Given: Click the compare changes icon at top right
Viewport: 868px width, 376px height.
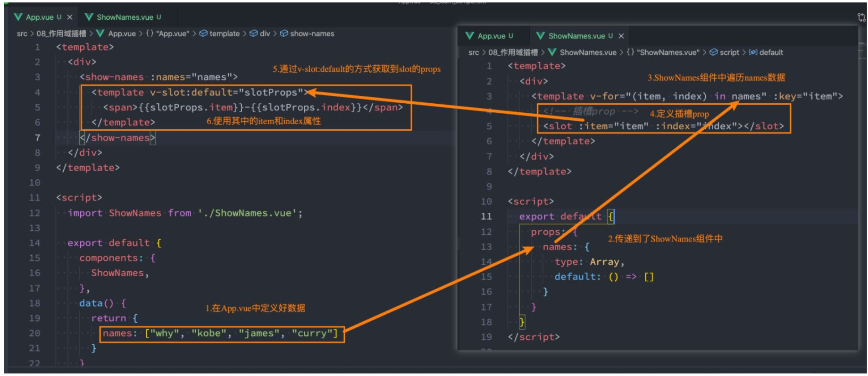Looking at the screenshot, I should pos(861,17).
